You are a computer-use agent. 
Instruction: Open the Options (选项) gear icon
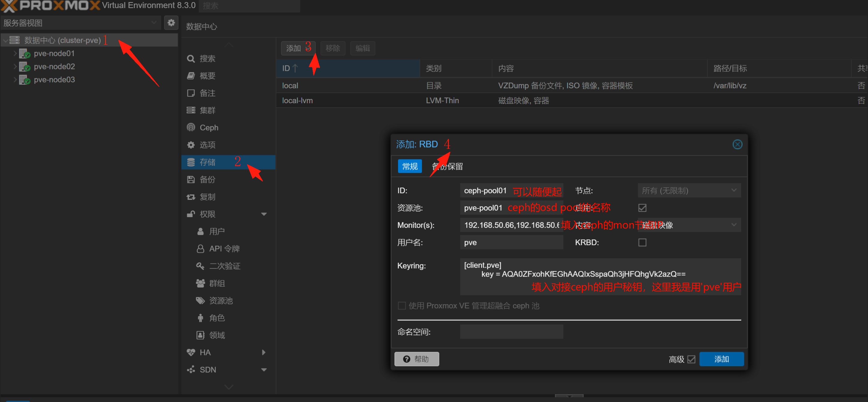[191, 145]
